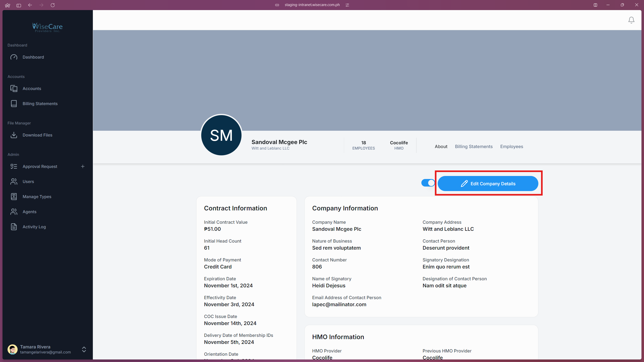
Task: Open the Activity Log icon
Action: tap(14, 227)
